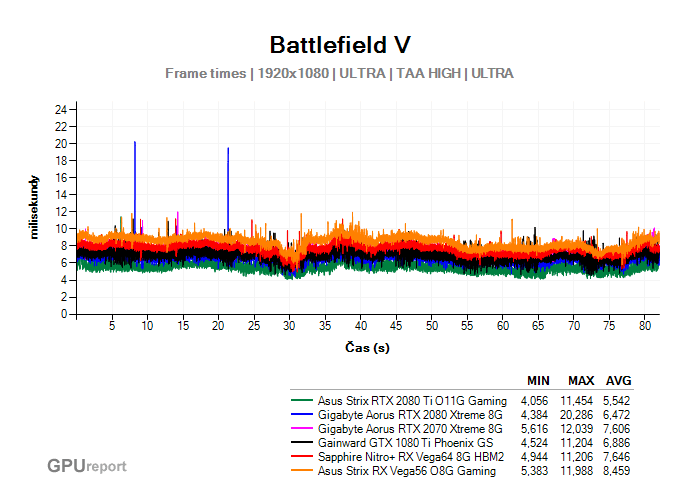Click the green legend line for RTX 2080 Ti
This screenshot has width=680, height=500.
(x=301, y=401)
